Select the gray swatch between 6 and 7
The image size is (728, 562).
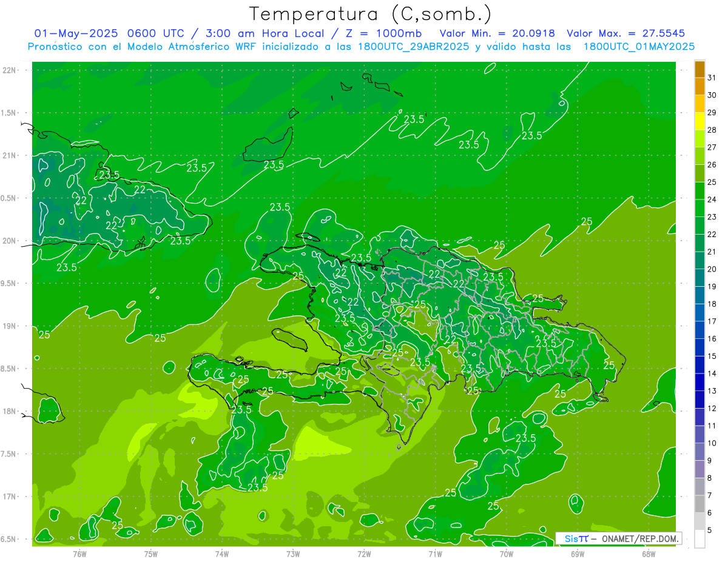pos(699,504)
